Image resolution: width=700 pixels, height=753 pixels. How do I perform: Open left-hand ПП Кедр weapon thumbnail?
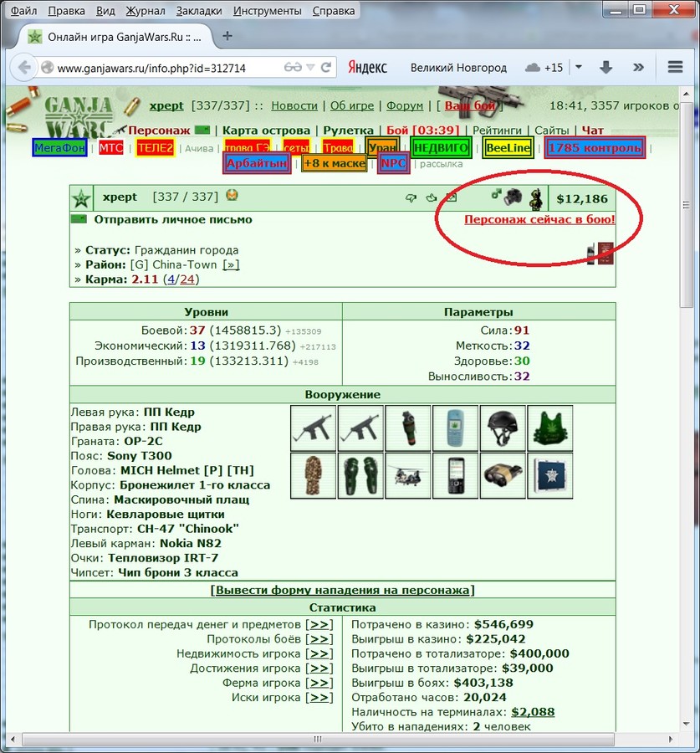[313, 428]
